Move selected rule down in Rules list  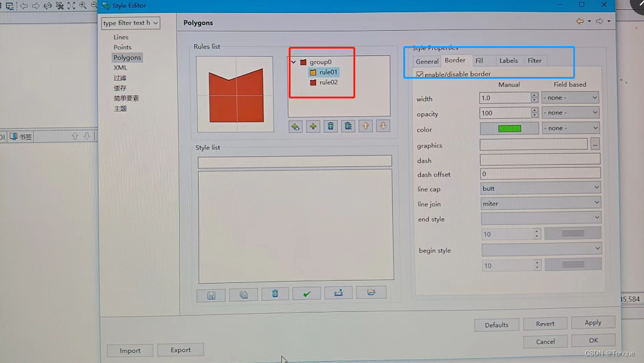(383, 126)
